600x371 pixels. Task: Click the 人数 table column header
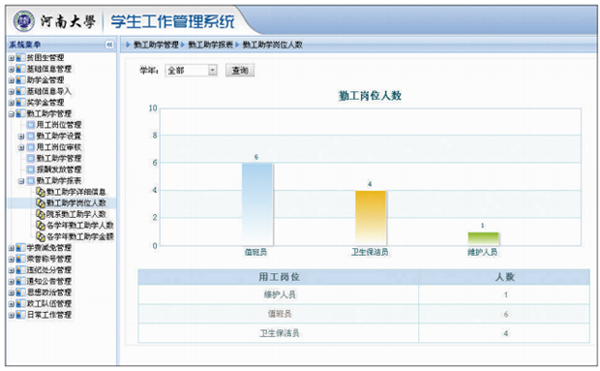pyautogui.click(x=505, y=277)
